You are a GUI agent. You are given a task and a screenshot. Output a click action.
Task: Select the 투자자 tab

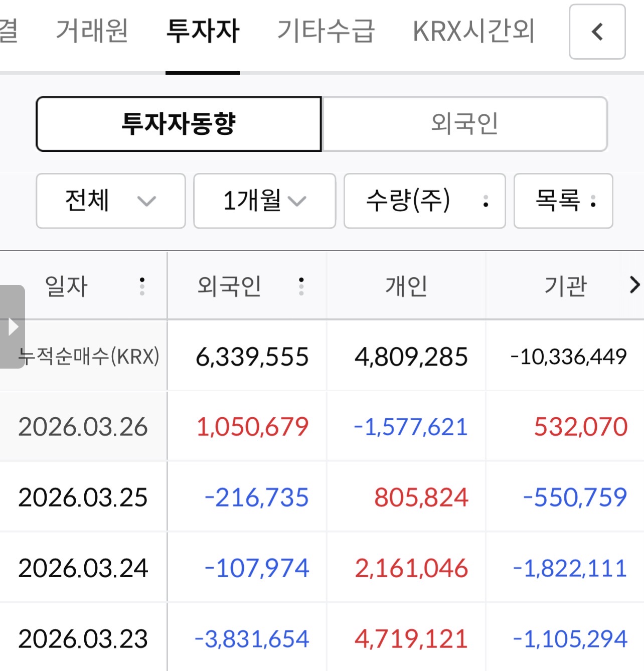203,31
